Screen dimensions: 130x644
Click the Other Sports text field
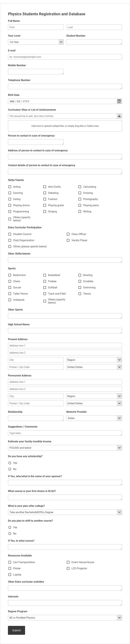click(65, 316)
